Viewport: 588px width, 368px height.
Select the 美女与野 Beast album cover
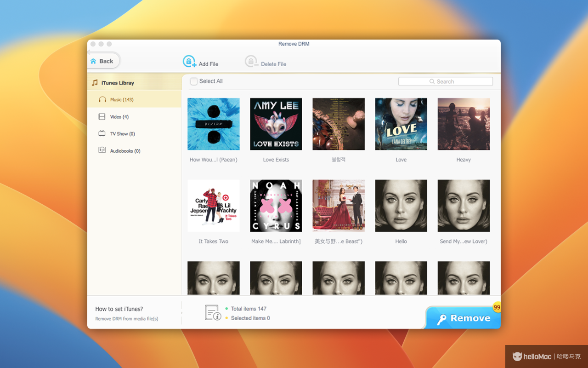tap(339, 206)
